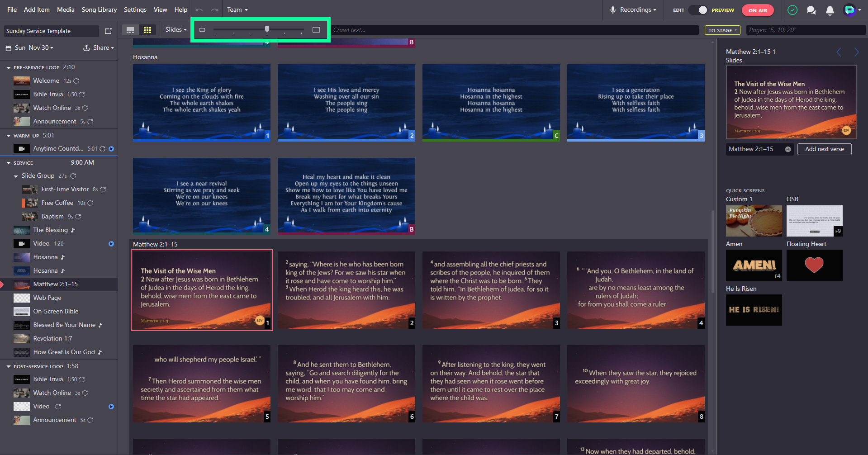Screen dimensions: 868x455
Task: Switch to the filmstrip view icon
Action: click(x=130, y=30)
